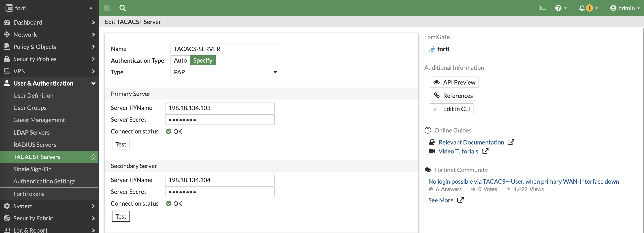Open RADIUS Servers menu item
The image size is (644, 233).
point(35,145)
